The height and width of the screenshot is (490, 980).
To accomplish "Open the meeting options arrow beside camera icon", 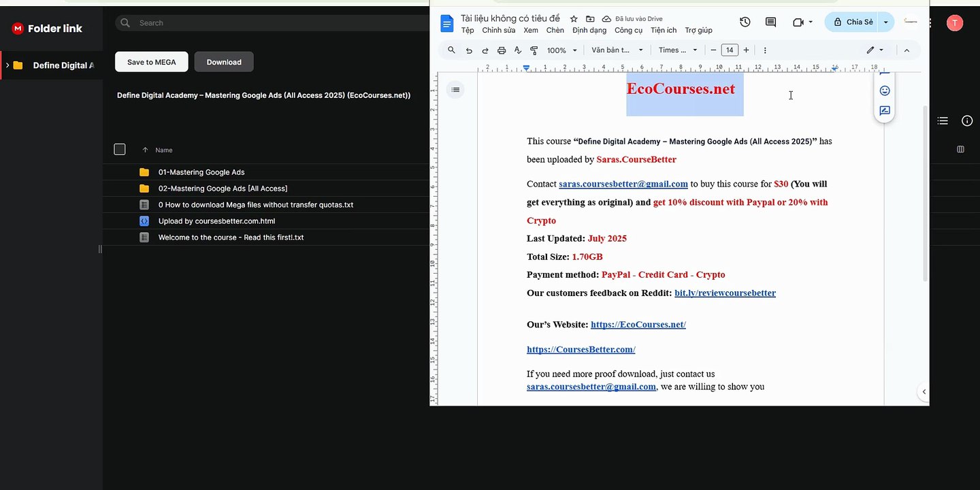I will [811, 22].
